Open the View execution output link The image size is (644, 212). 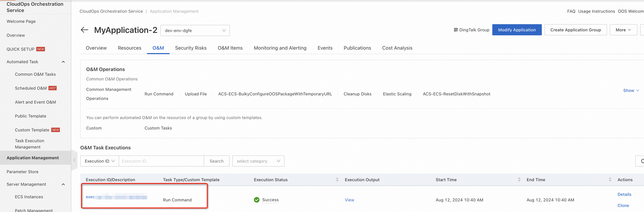[x=349, y=200]
